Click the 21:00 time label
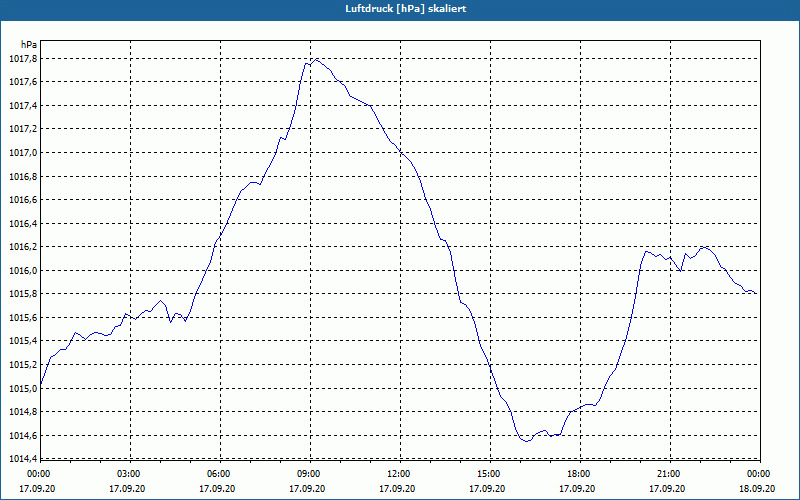 coord(668,474)
